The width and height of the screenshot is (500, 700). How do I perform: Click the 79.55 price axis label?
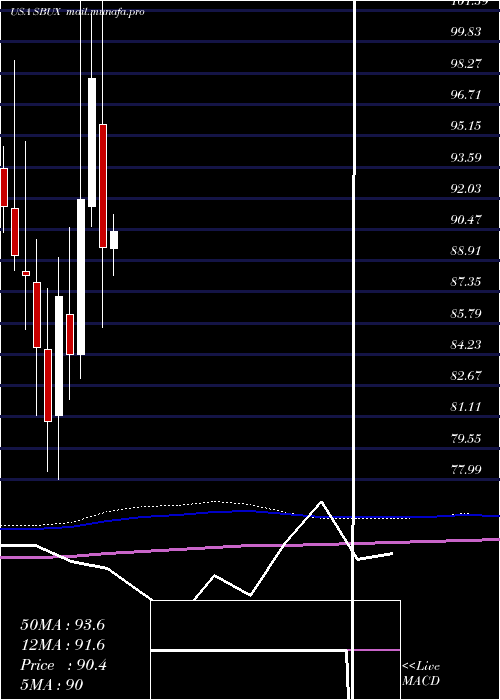pos(467,438)
